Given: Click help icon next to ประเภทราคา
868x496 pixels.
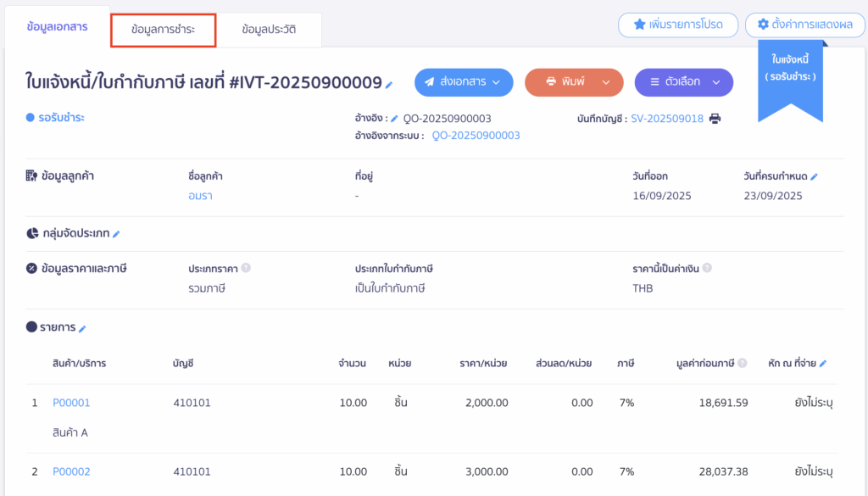Looking at the screenshot, I should tap(246, 268).
